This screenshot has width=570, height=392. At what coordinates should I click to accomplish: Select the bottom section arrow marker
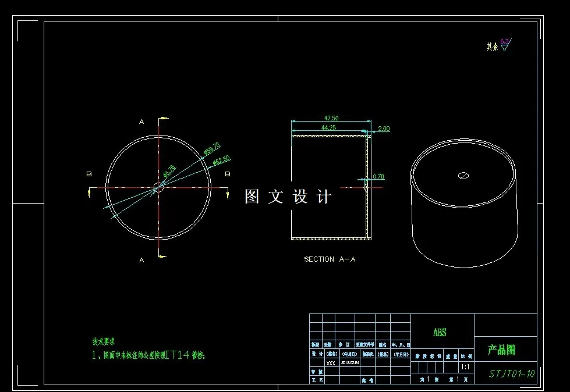162,256
